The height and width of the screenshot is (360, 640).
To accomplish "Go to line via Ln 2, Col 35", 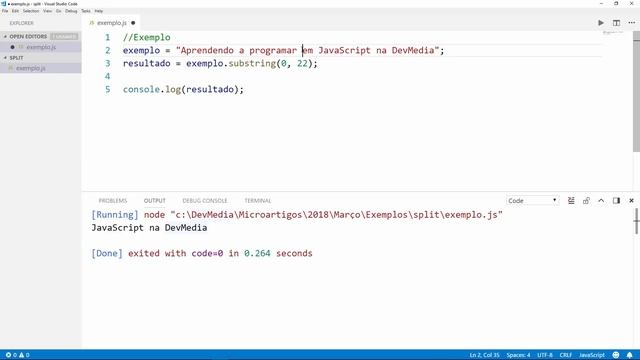I will click(484, 355).
